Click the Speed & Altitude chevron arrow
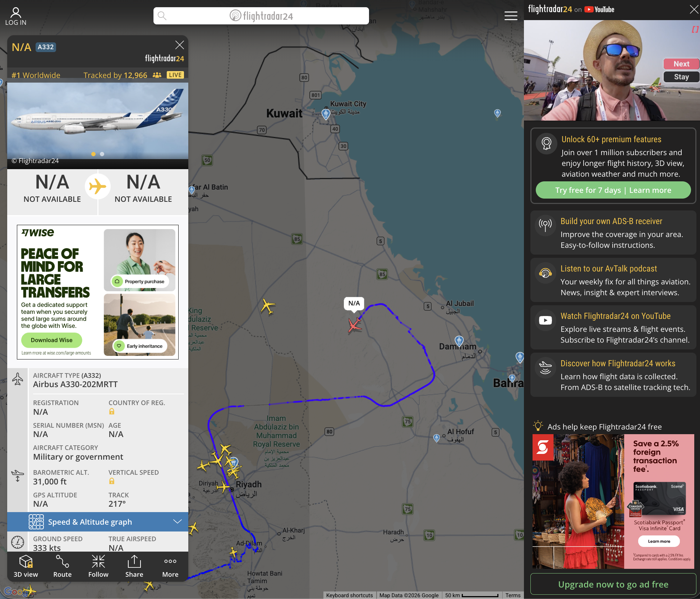 click(x=178, y=521)
